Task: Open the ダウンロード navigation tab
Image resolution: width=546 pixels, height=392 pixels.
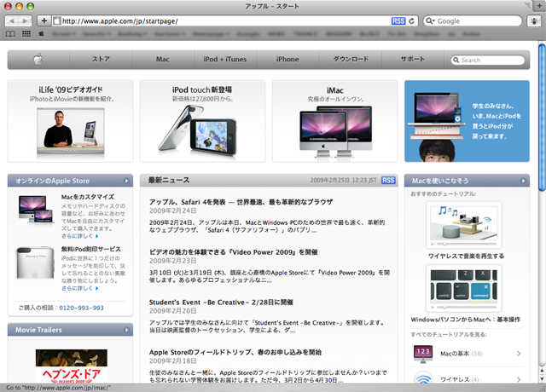Action: [x=351, y=60]
